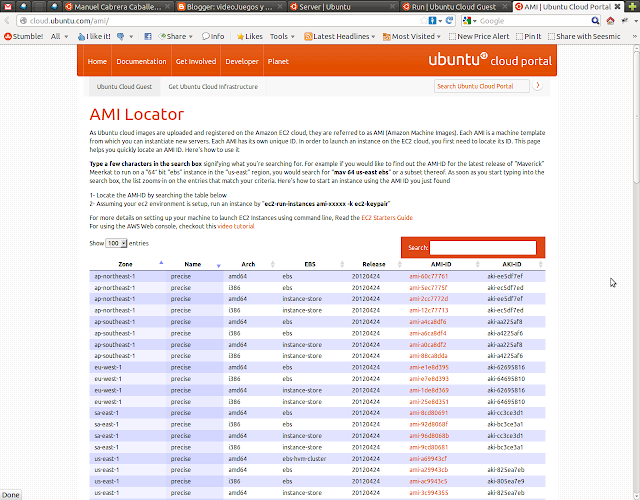Go back with the browser back arrow
Screen dimensions: 640x500
point(7,21)
